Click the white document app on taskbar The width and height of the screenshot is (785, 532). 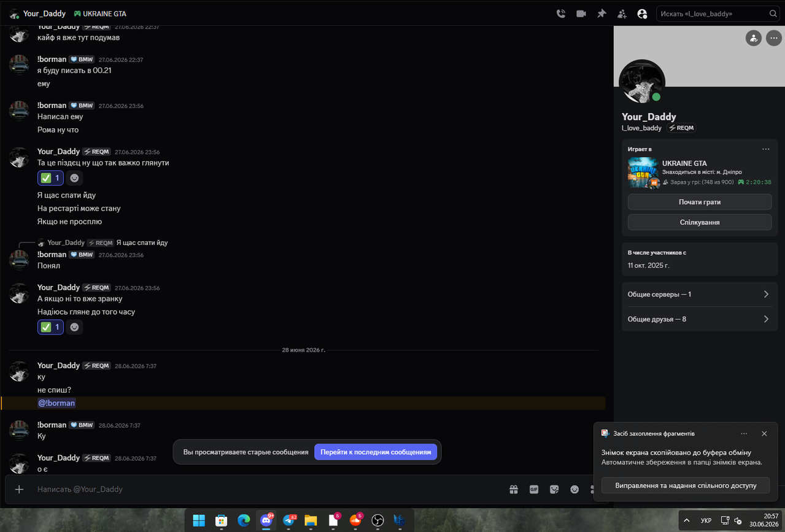coord(333,520)
